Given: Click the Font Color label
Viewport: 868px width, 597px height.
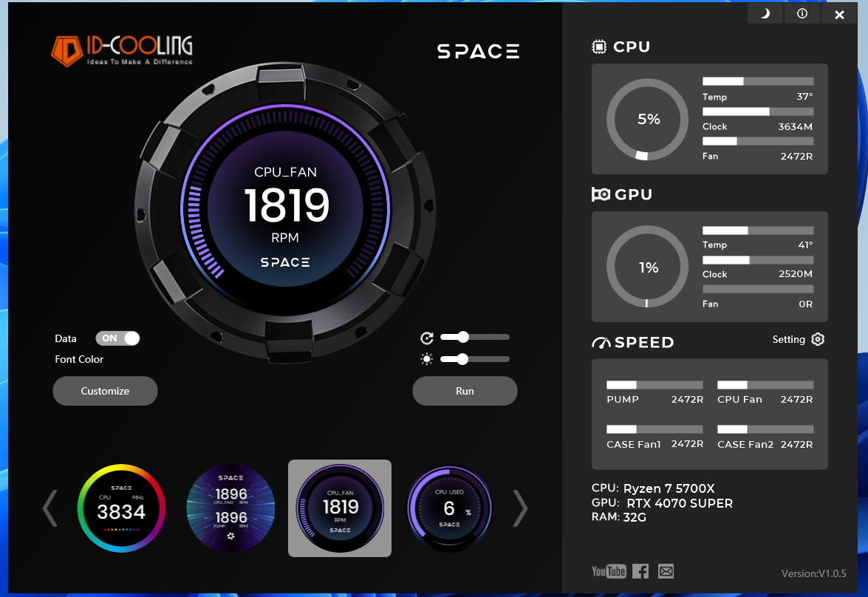Looking at the screenshot, I should coord(79,359).
